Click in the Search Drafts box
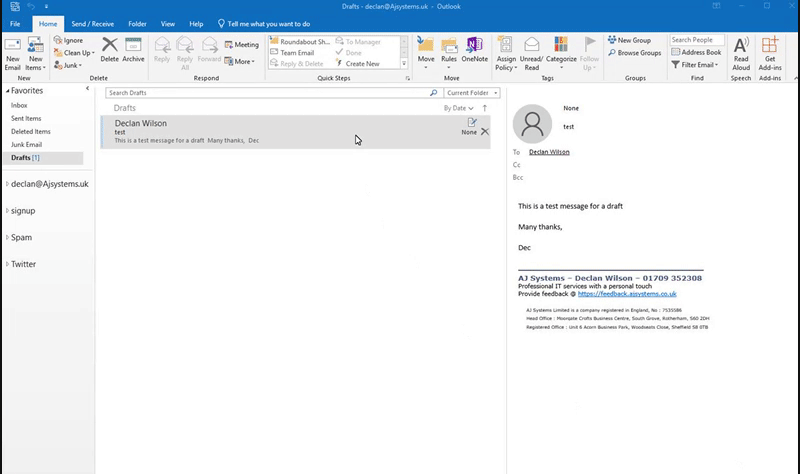Viewport: 800px width, 474px height. tap(267, 93)
